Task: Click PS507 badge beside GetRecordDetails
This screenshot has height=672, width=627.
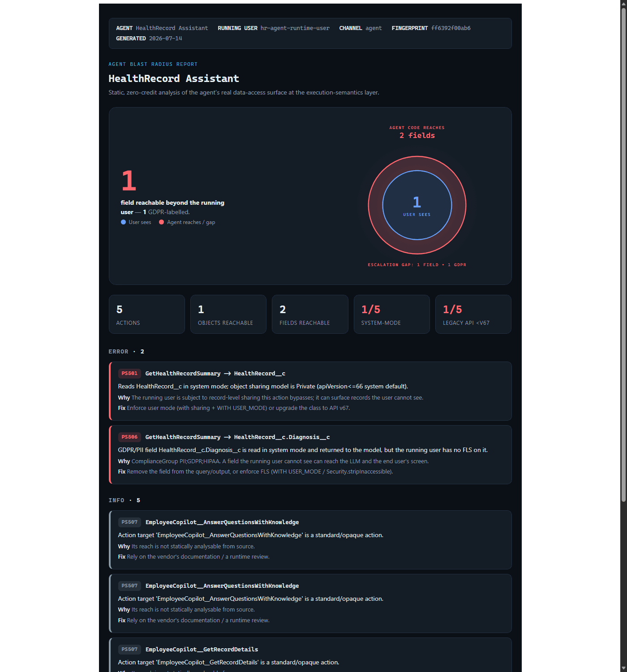Action: point(129,649)
